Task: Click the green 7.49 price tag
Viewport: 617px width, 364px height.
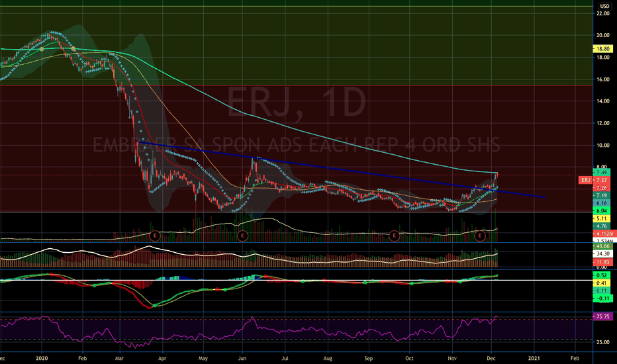Action: point(602,172)
